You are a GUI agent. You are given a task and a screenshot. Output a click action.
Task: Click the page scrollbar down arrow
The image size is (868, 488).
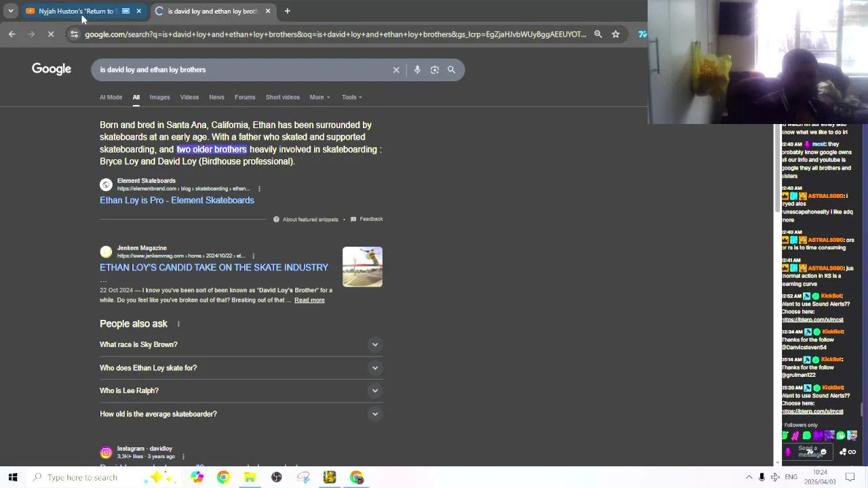778,463
